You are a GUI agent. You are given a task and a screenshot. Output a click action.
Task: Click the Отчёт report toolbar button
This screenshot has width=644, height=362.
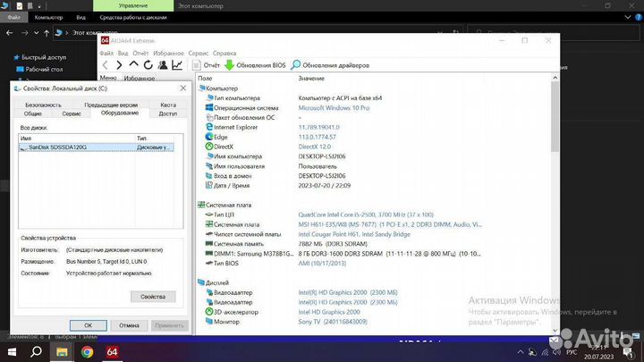click(207, 65)
